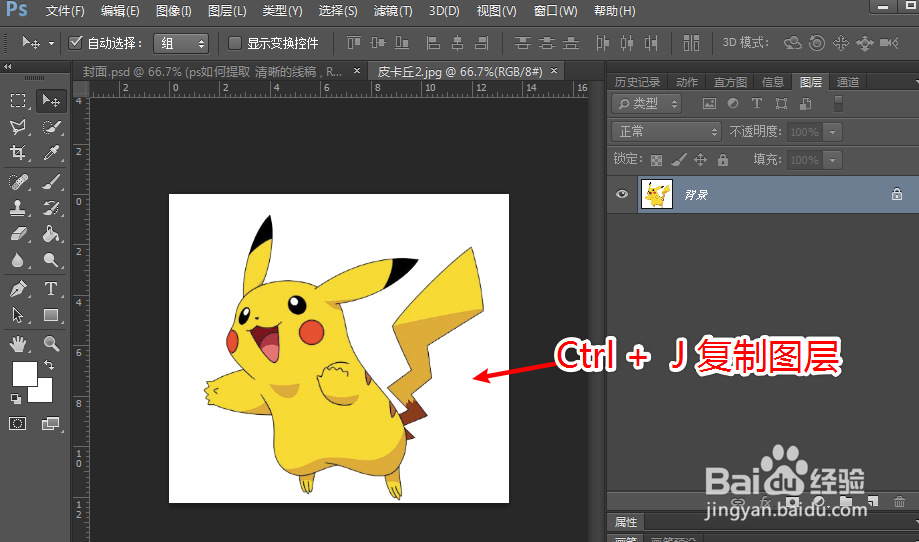Viewport: 919px width, 542px height.
Task: Open the 类型 layer filter dropdown
Action: 646,104
